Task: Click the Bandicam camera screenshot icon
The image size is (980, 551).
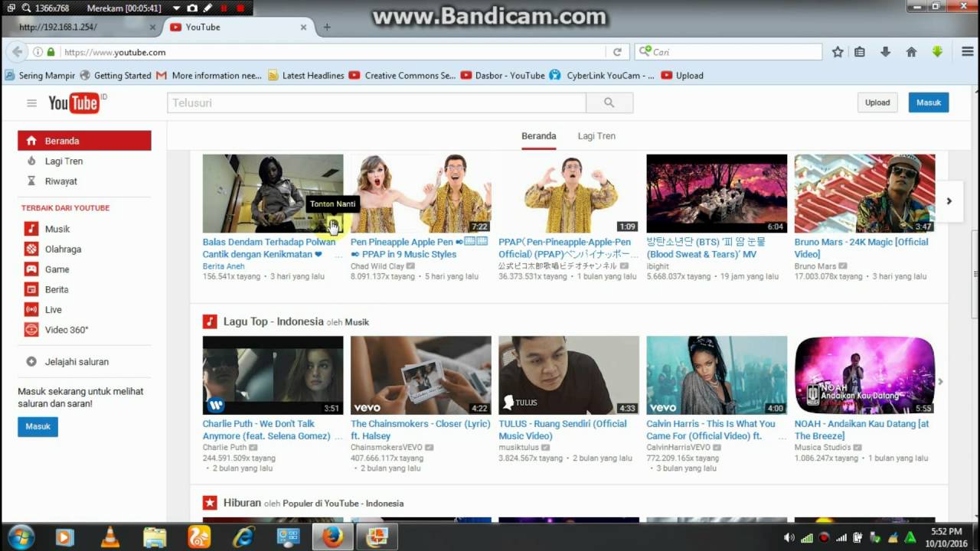Action: (x=191, y=8)
